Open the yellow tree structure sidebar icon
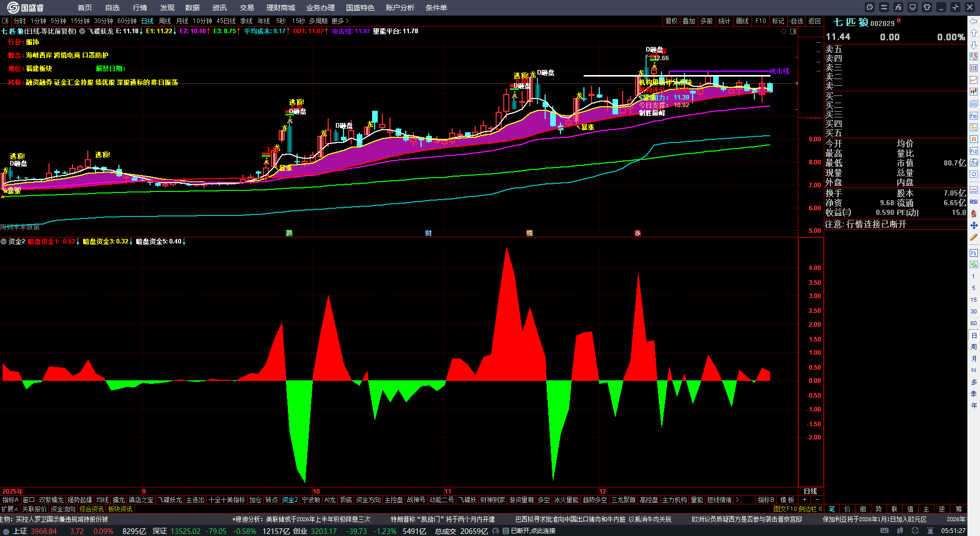This screenshot has height=536, width=980. 974,128
